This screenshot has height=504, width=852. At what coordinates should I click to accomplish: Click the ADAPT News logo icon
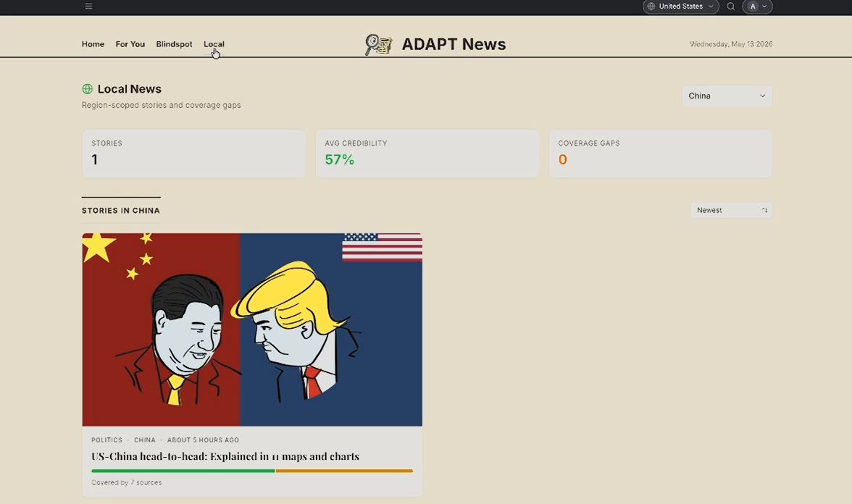379,45
